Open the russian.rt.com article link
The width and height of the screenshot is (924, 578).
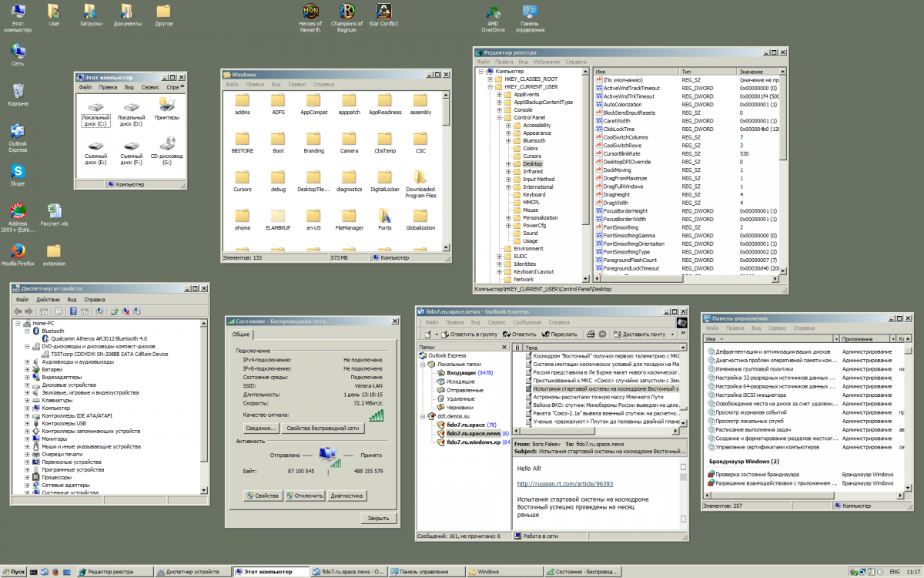pyautogui.click(x=564, y=484)
